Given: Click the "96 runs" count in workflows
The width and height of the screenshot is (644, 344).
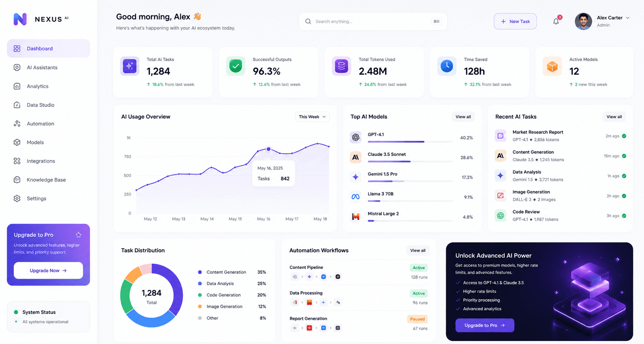Looking at the screenshot, I should (x=420, y=303).
